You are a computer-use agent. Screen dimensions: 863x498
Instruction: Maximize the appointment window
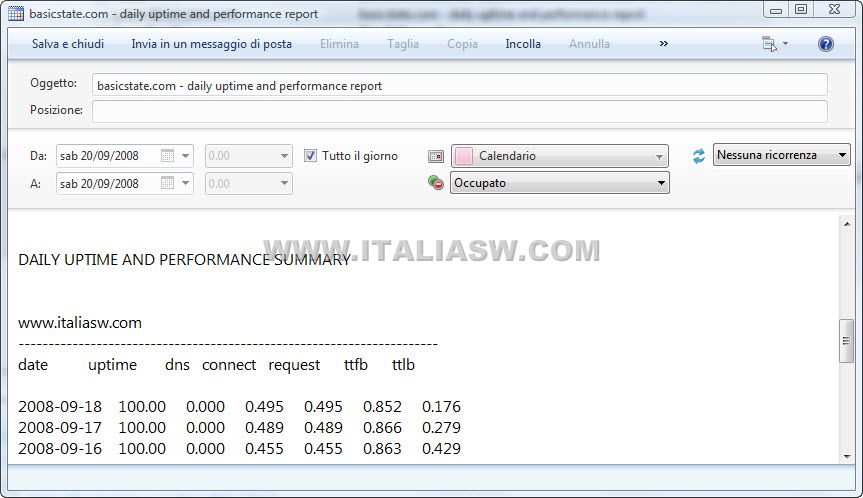click(x=801, y=9)
